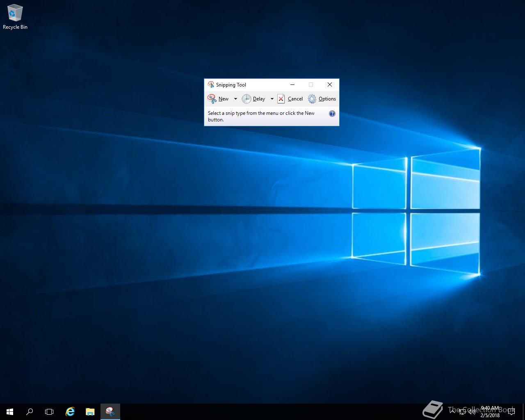Minimize the Snipping Tool window
The height and width of the screenshot is (420, 525).
(x=292, y=84)
